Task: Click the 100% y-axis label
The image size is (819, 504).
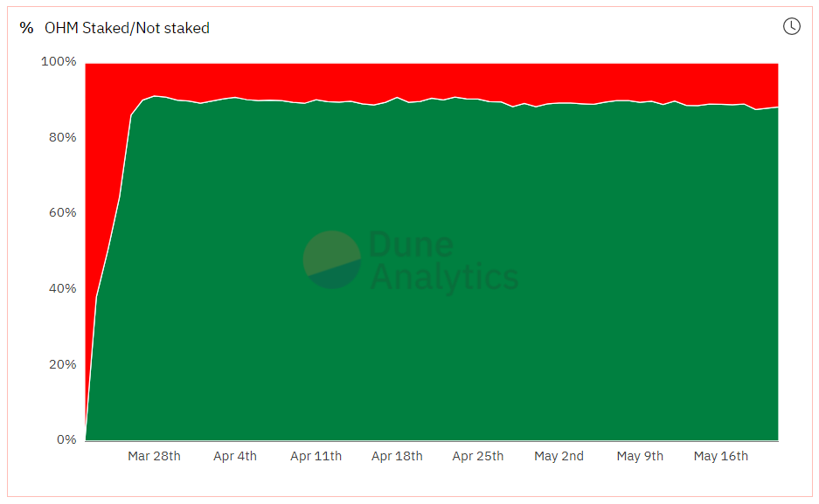Action: 59,61
